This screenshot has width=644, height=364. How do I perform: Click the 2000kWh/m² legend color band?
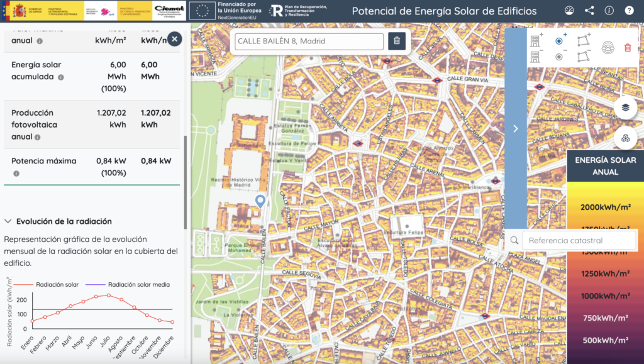(x=606, y=207)
